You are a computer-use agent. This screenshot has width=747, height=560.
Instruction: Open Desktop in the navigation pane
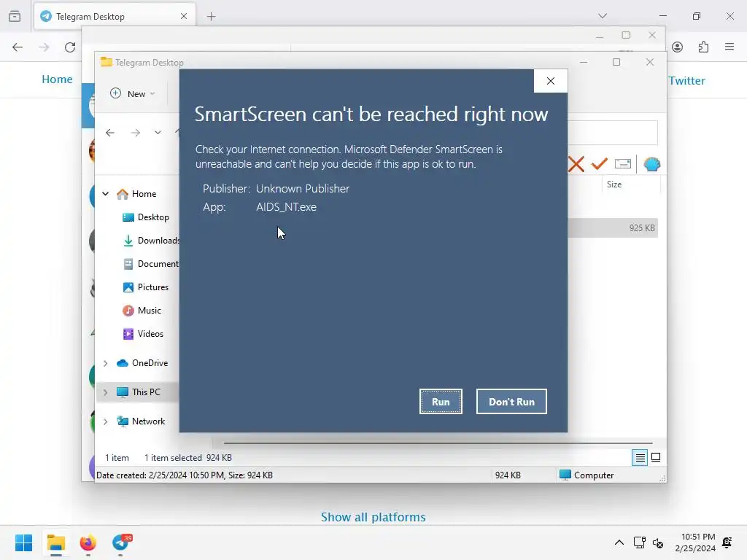tap(146, 217)
